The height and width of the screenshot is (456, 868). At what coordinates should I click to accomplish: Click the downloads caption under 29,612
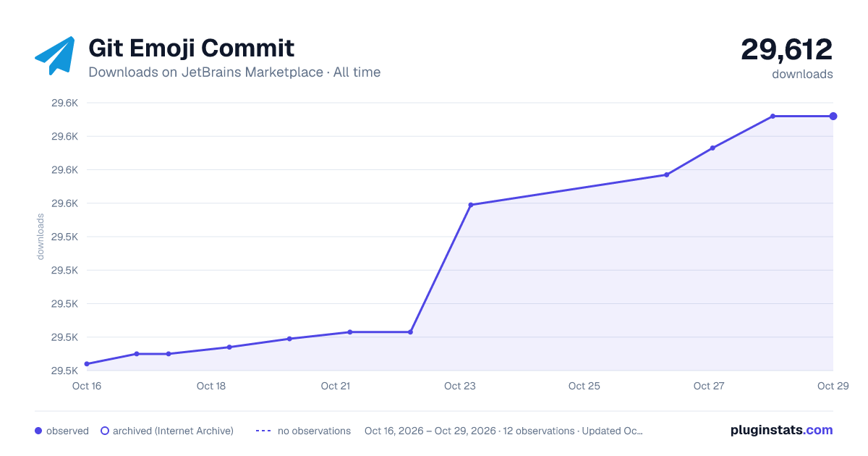(802, 74)
